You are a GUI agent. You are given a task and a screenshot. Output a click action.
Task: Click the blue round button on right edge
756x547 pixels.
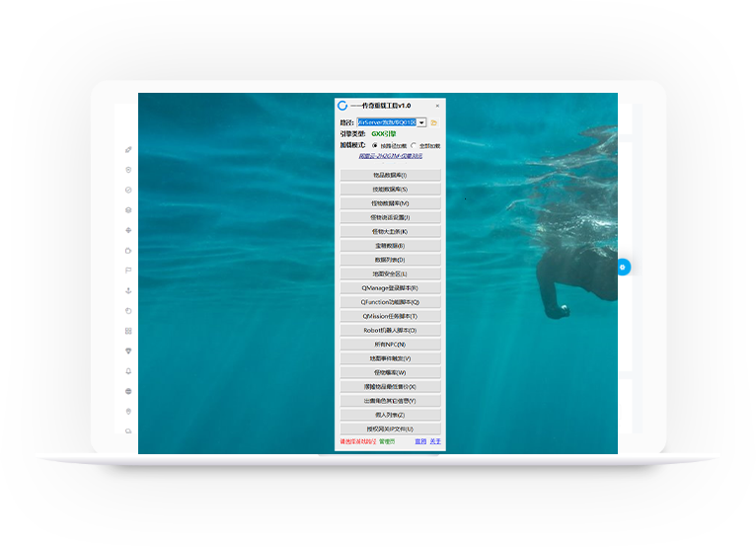(623, 267)
